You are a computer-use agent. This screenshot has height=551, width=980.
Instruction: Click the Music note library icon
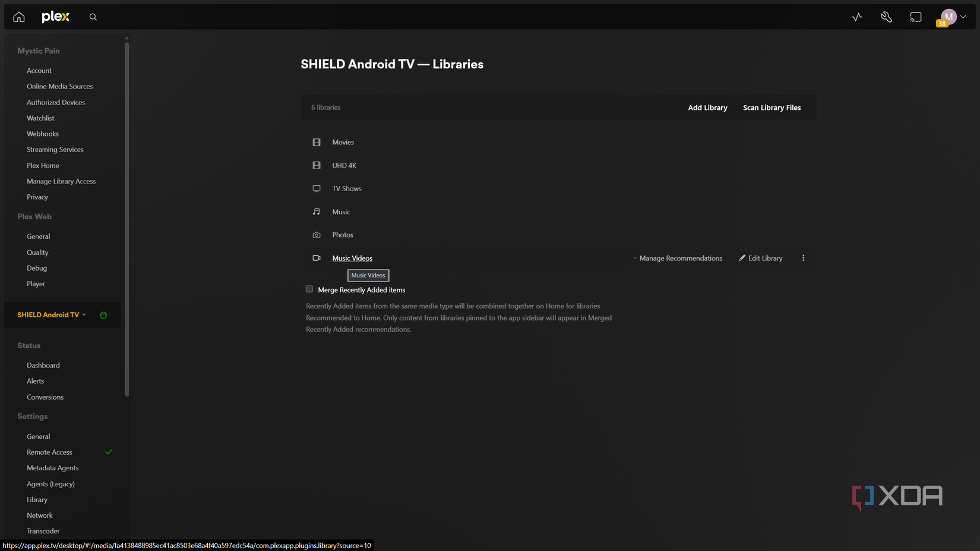317,212
